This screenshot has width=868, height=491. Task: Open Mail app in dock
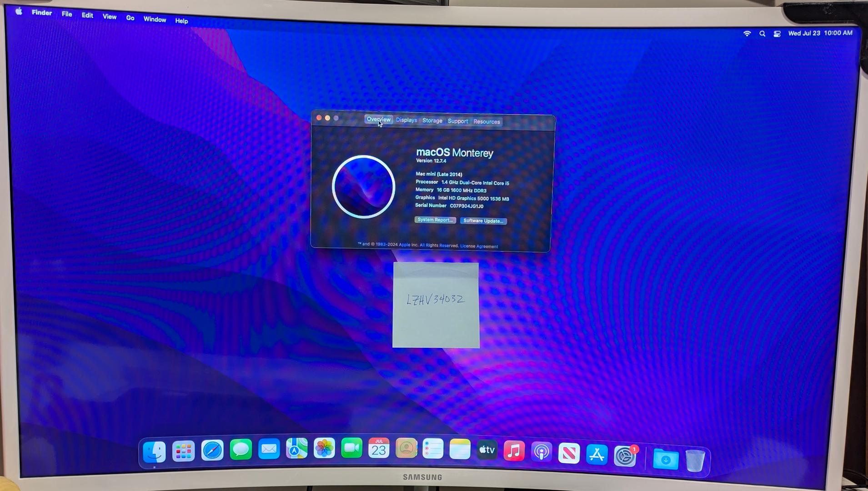click(x=269, y=450)
